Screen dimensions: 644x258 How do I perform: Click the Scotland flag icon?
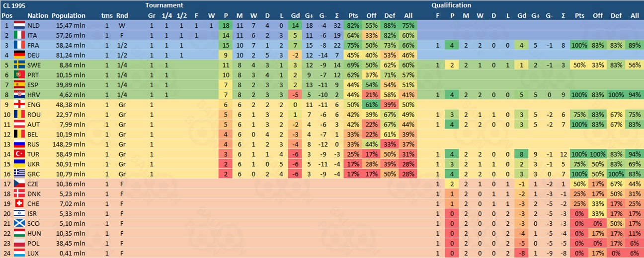[19, 223]
